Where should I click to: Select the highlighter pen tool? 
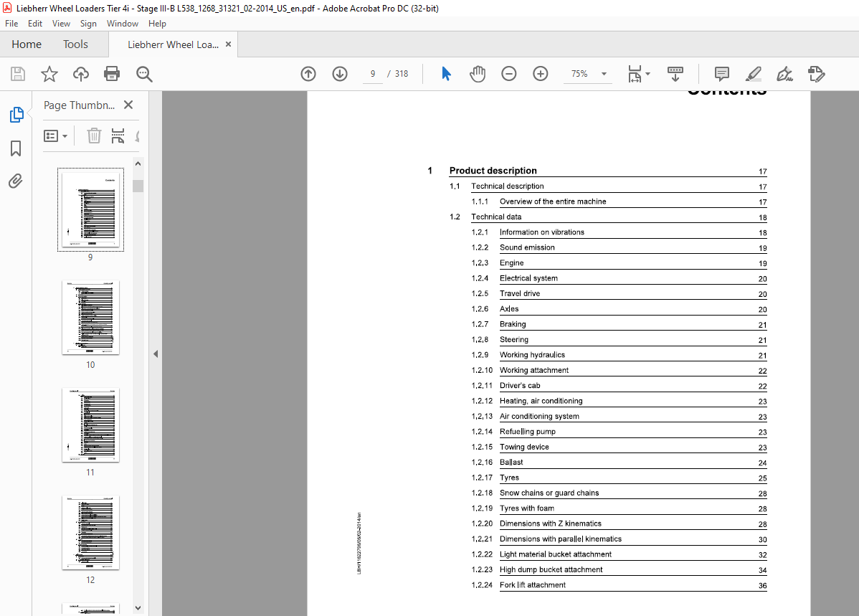pos(754,73)
